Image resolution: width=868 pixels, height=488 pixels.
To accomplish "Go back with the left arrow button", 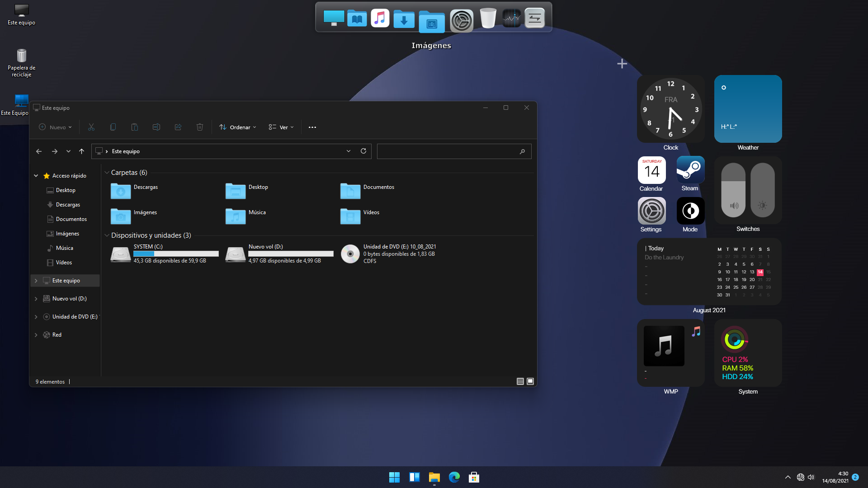I will point(39,151).
